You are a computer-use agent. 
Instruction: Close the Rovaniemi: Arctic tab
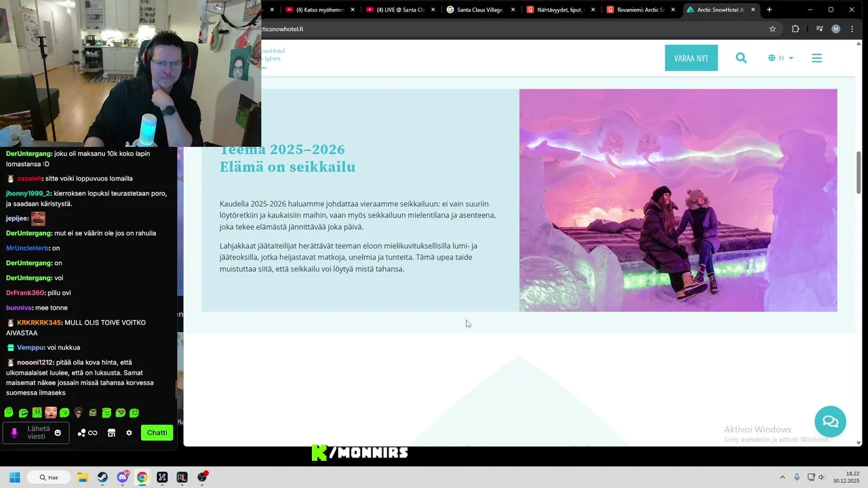point(673,9)
